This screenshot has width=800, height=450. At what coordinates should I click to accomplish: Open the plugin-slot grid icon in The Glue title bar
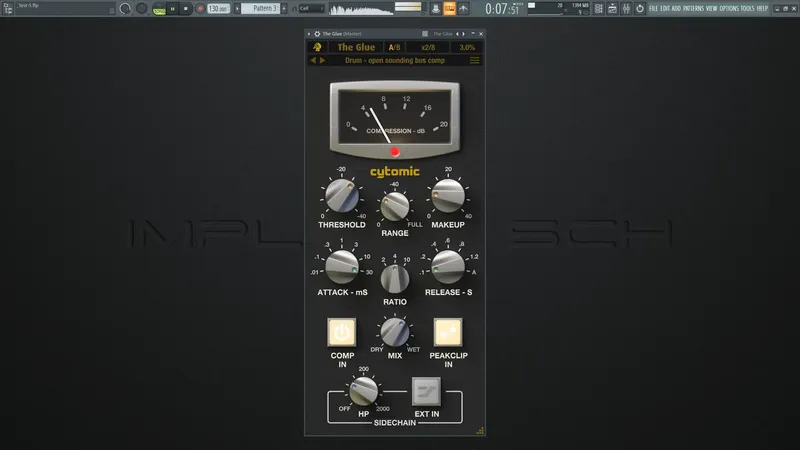coord(425,34)
